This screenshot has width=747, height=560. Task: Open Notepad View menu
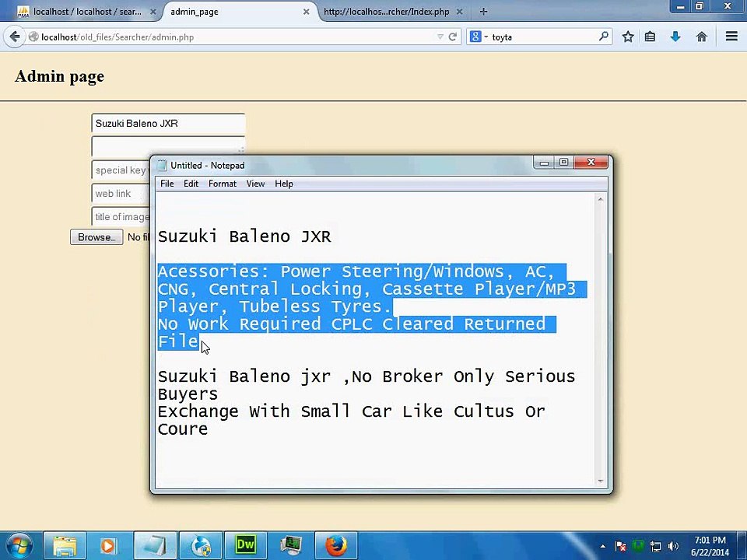click(x=255, y=184)
